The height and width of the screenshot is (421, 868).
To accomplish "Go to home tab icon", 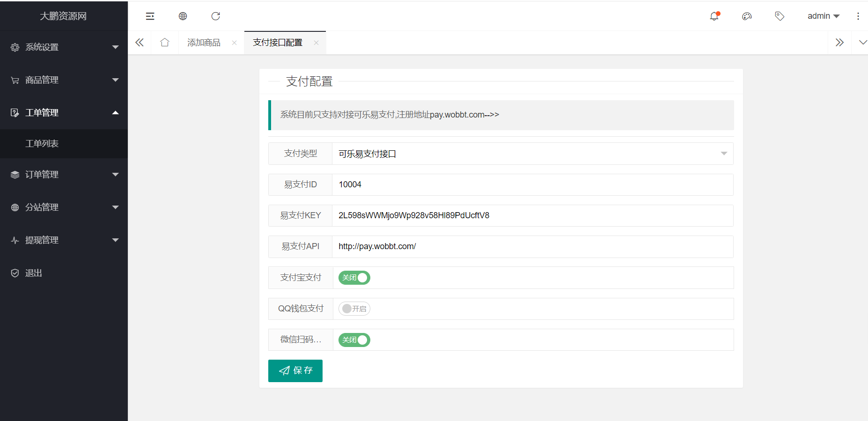I will 164,43.
